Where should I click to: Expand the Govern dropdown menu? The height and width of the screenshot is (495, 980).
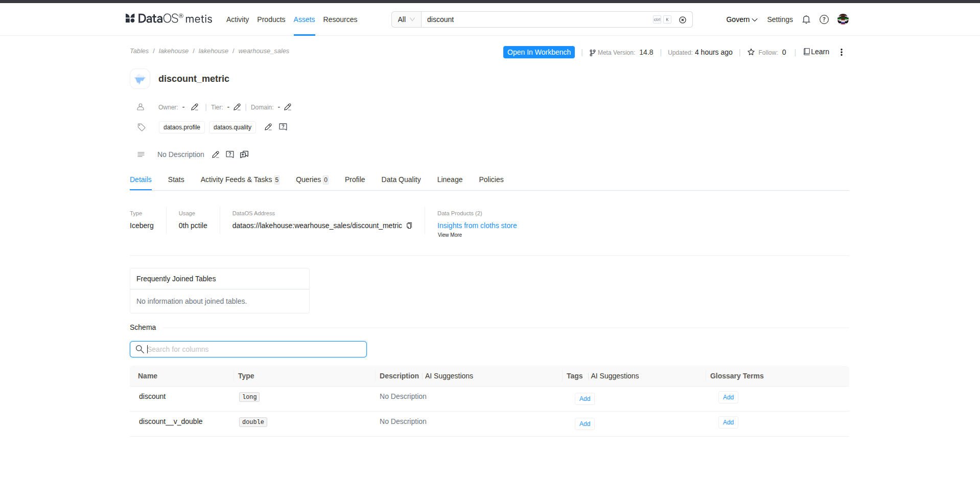point(741,19)
